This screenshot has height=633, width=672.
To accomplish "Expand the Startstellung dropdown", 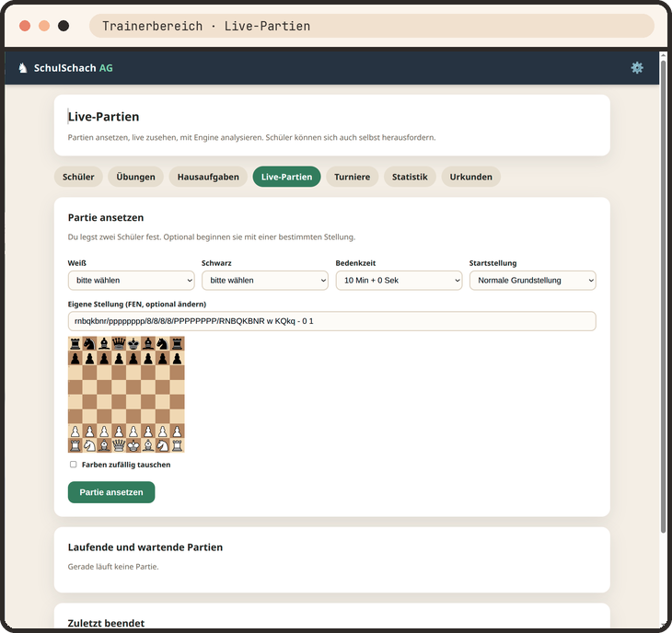I will 532,280.
